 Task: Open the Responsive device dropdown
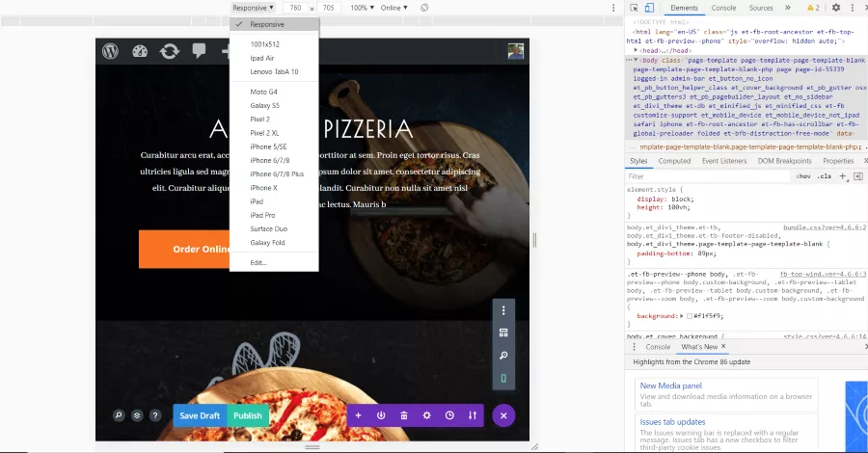[253, 8]
